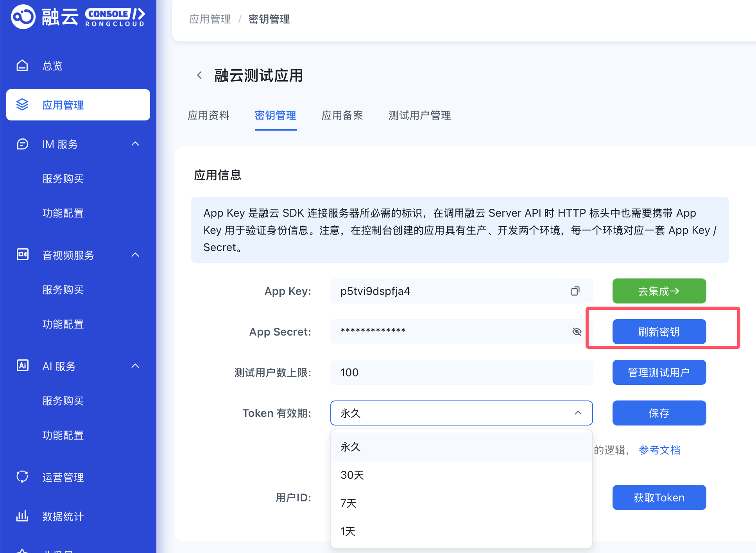Click the 应用管理 layers icon
Screen dimensions: 756x553
22,105
